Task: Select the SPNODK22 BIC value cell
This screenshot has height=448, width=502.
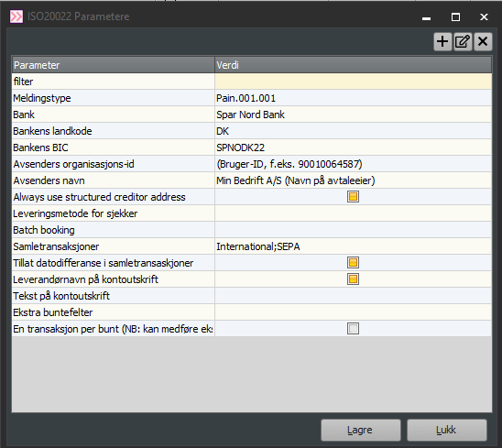Action: pos(353,148)
